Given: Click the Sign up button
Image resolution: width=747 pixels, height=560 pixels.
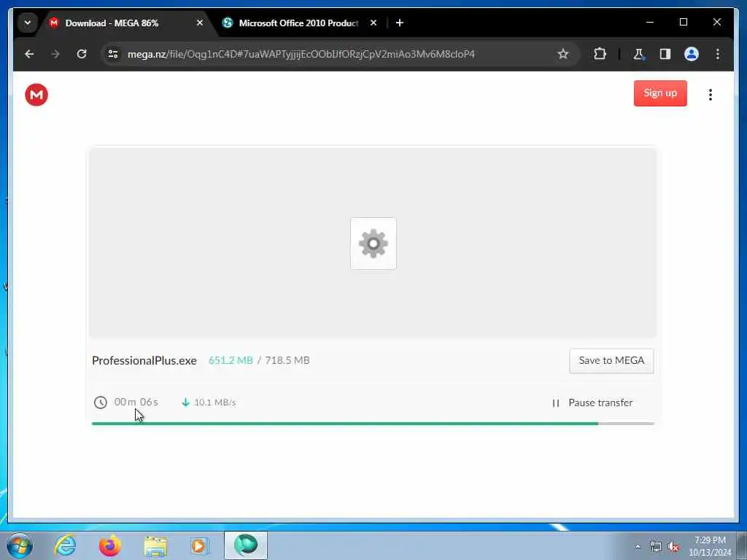Looking at the screenshot, I should coord(659,93).
